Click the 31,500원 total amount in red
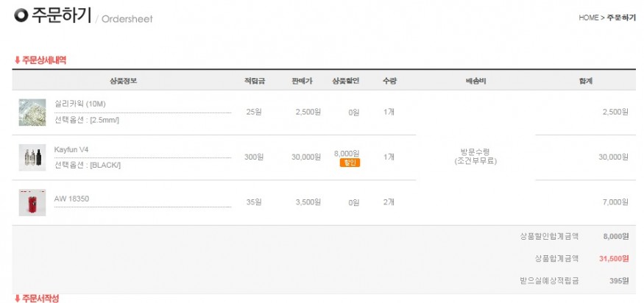Viewport: 644px width, 303px height. [614, 259]
